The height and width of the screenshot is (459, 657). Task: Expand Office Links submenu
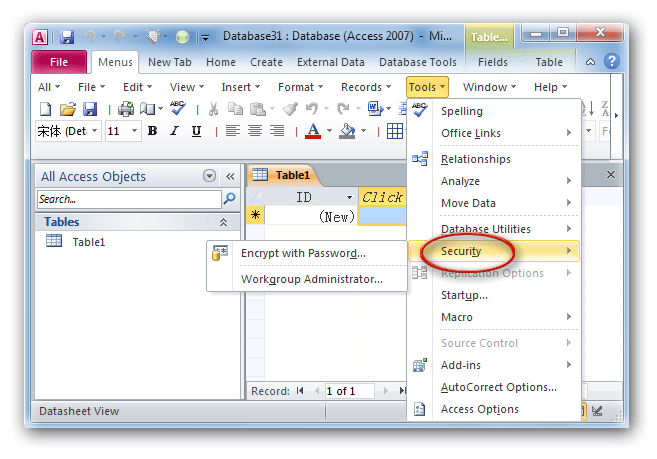[494, 133]
